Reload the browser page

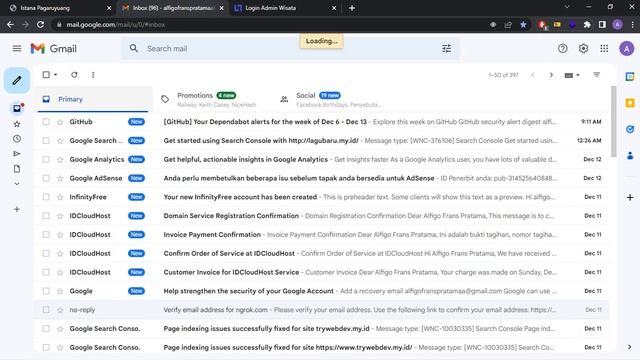(x=40, y=24)
